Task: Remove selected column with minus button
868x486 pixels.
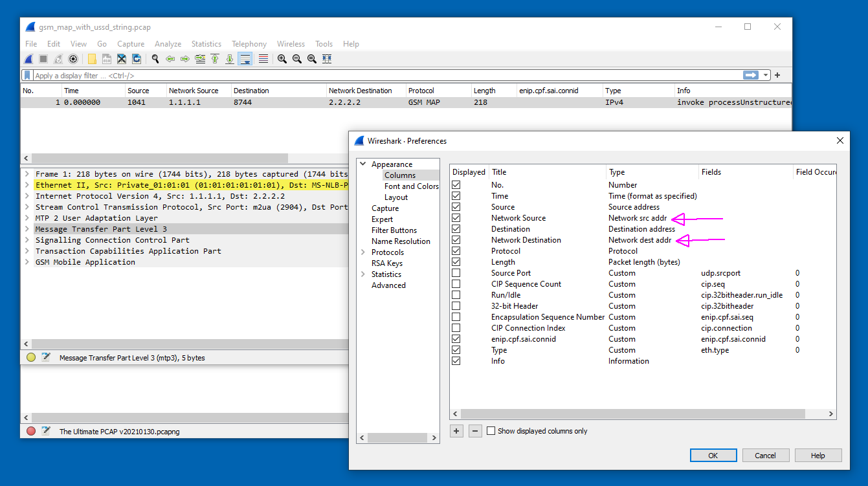Action: [475, 431]
